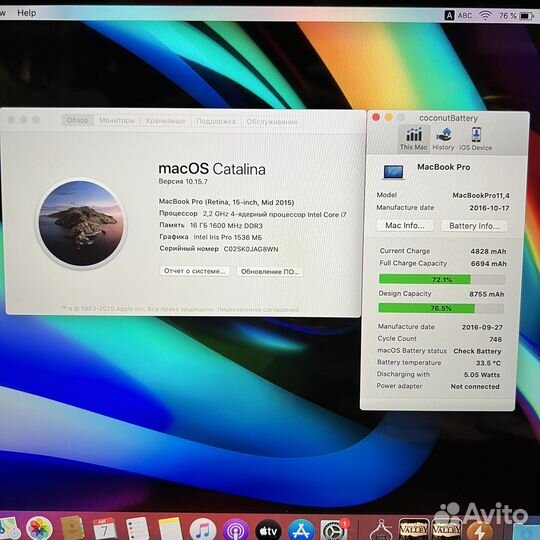Close the coconutBattery window with red button
Viewport: 540px width, 540px height.
tap(376, 117)
